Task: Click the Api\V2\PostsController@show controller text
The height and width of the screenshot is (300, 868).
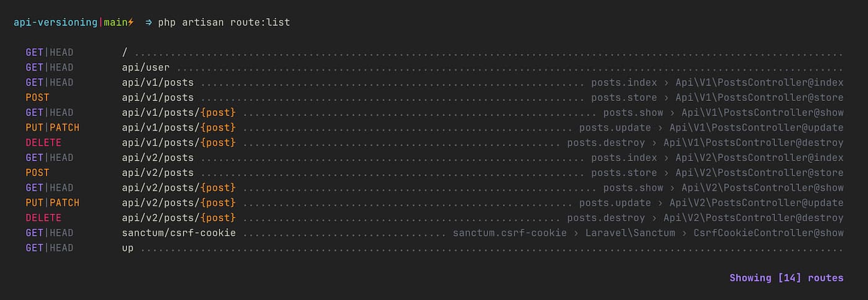Action: tap(762, 188)
